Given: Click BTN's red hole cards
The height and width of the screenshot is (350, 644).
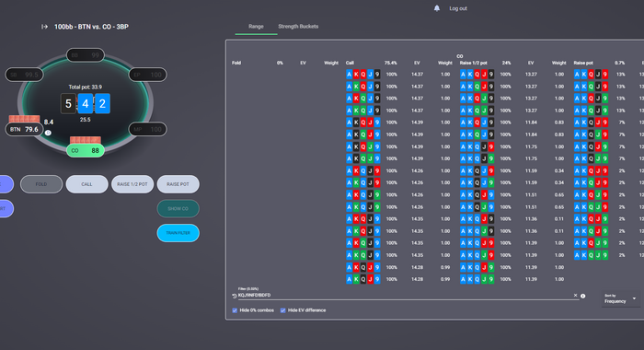Looking at the screenshot, I should pos(24,119).
